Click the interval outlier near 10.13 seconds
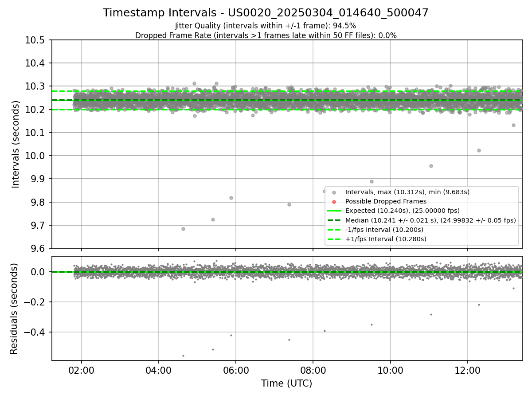This screenshot has height=399, width=532. pyautogui.click(x=513, y=125)
